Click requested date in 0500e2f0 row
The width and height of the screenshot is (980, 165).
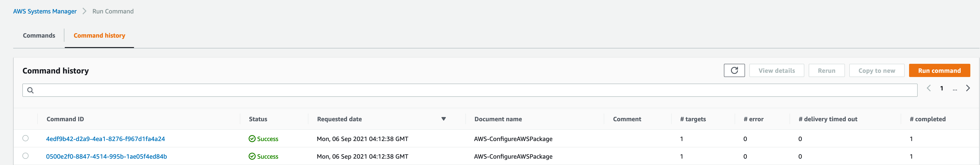pos(362,156)
